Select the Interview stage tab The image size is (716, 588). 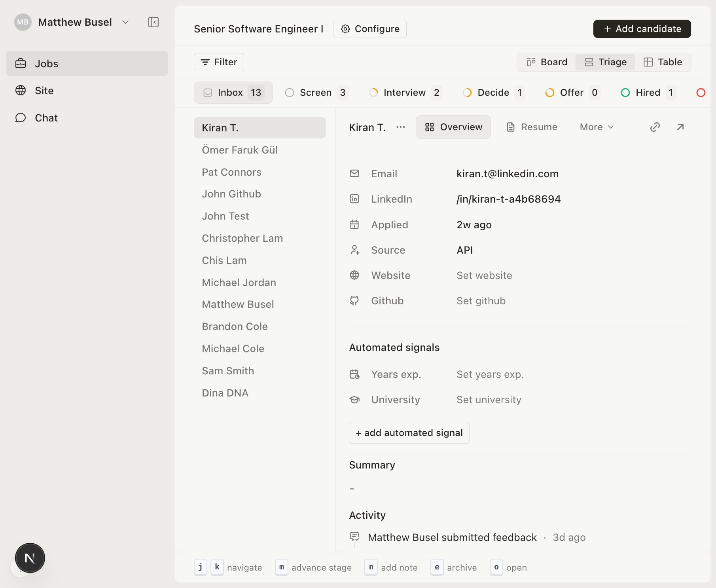coord(405,93)
